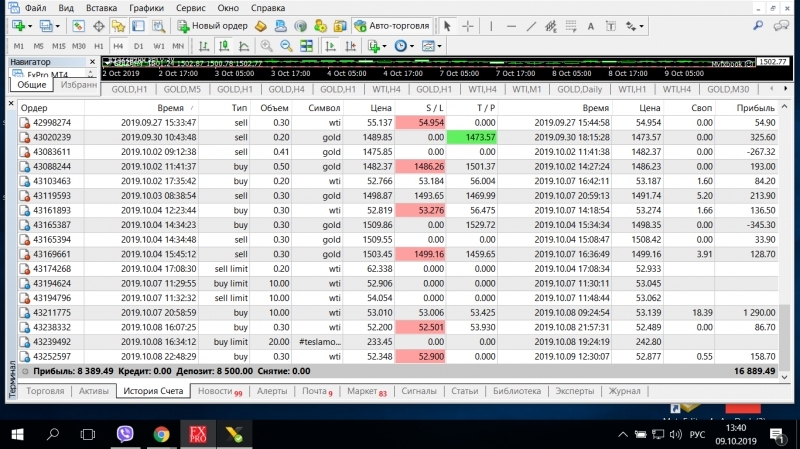
Task: Expand the indicators list dropdown
Action: [384, 46]
